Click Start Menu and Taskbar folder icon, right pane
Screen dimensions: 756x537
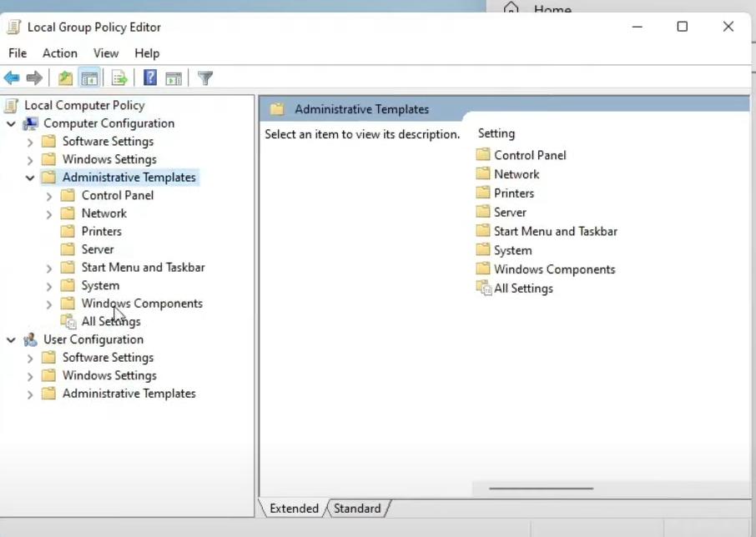[482, 231]
